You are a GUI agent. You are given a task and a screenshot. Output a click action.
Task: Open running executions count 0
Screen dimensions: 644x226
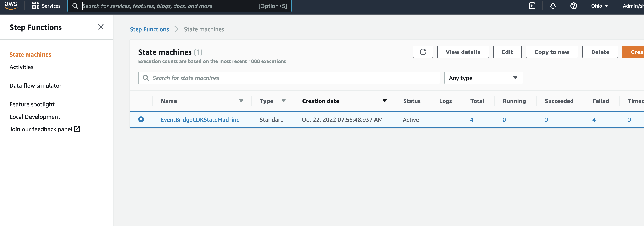tap(504, 120)
